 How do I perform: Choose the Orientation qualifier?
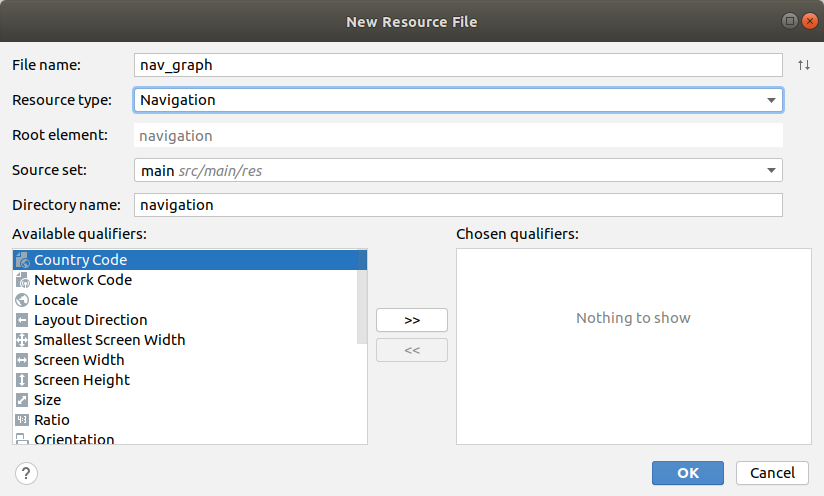tap(74, 439)
